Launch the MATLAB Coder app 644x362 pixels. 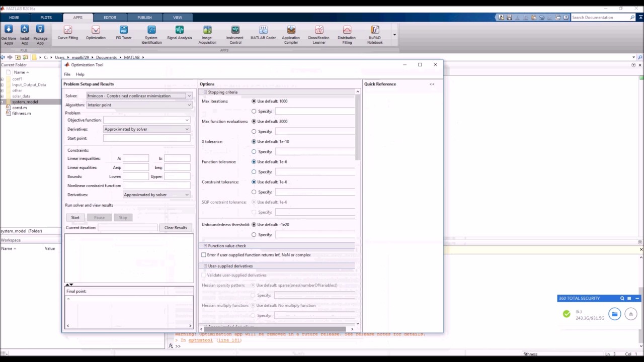(x=263, y=33)
